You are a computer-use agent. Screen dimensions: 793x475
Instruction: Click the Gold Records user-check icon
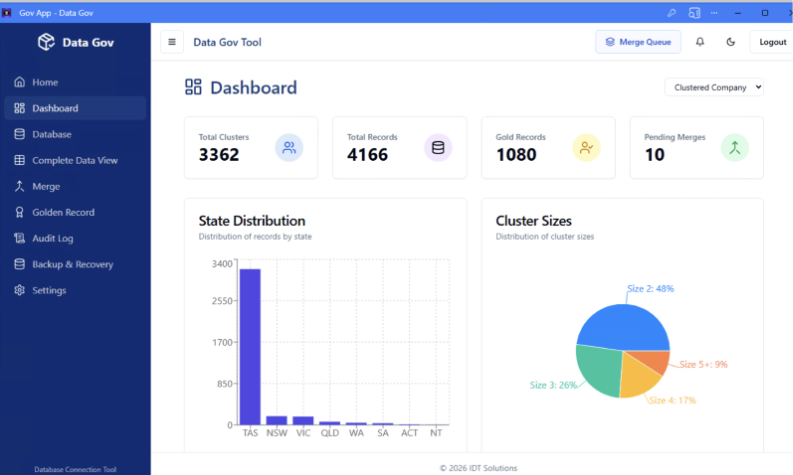pyautogui.click(x=586, y=147)
